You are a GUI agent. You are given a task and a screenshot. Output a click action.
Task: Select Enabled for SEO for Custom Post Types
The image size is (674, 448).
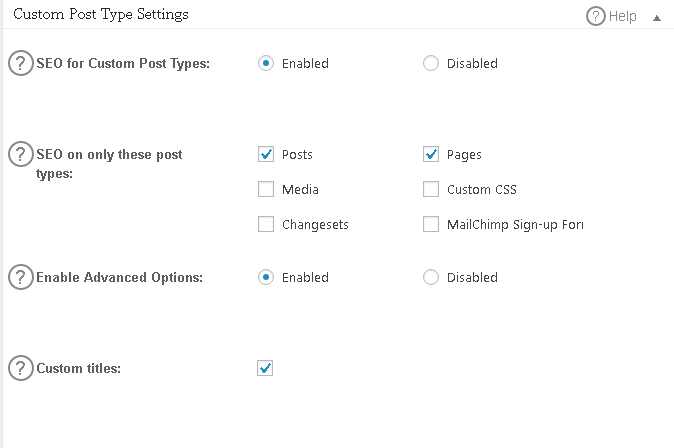pos(266,63)
